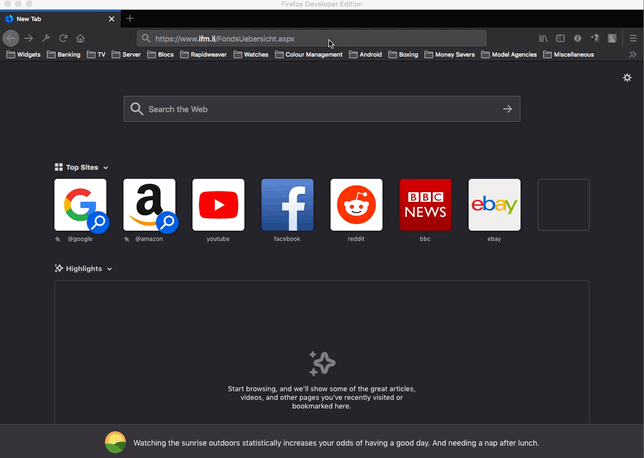Image resolution: width=644 pixels, height=458 pixels.
Task: Open the Banking bookmarks folder
Action: coord(63,55)
